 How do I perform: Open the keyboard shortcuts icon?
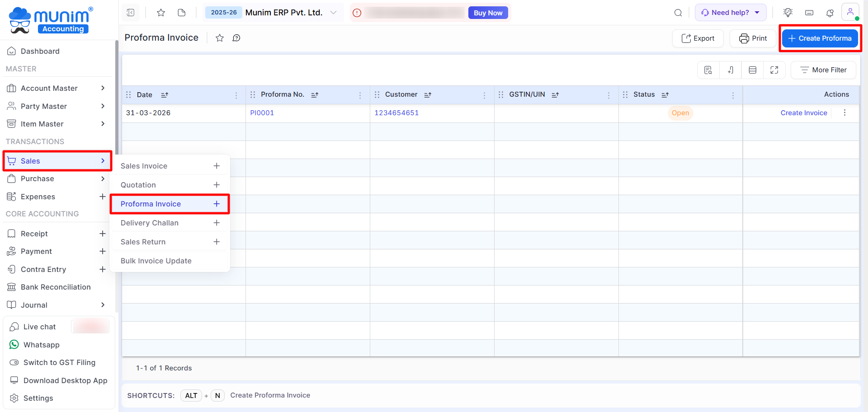pyautogui.click(x=809, y=13)
